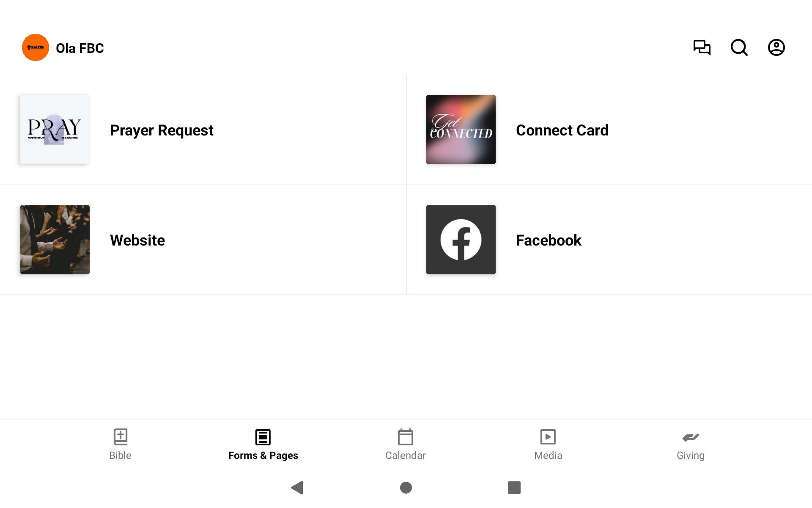Open the user profile icon
The height and width of the screenshot is (508, 812).
[x=776, y=47]
